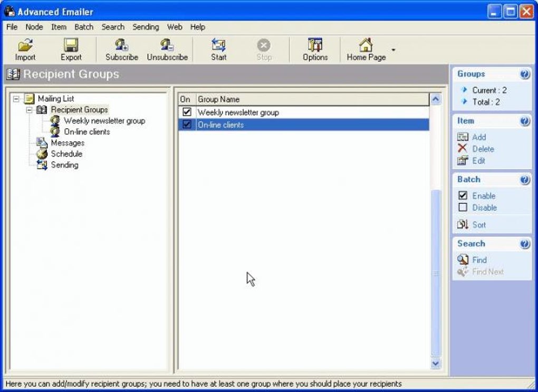
Task: Open the Home Page dropdown arrow
Action: click(393, 50)
